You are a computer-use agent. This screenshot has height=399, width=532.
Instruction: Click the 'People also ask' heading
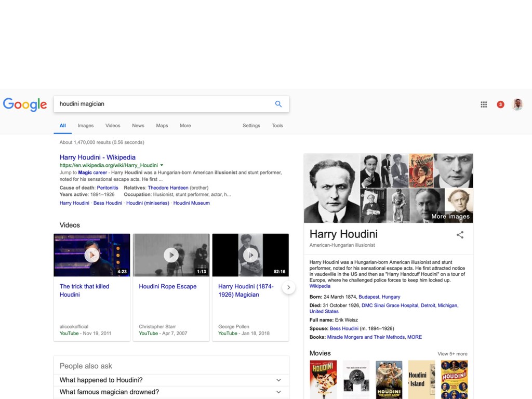pos(86,366)
